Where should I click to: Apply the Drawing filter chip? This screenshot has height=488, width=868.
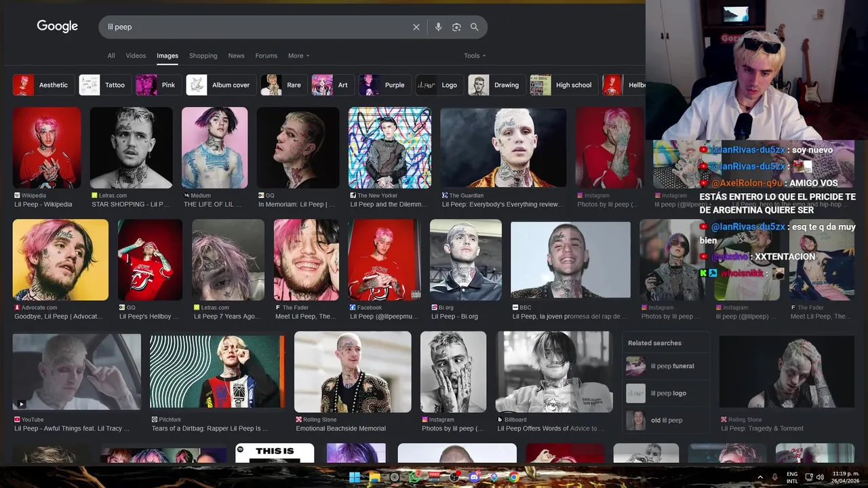pyautogui.click(x=496, y=85)
